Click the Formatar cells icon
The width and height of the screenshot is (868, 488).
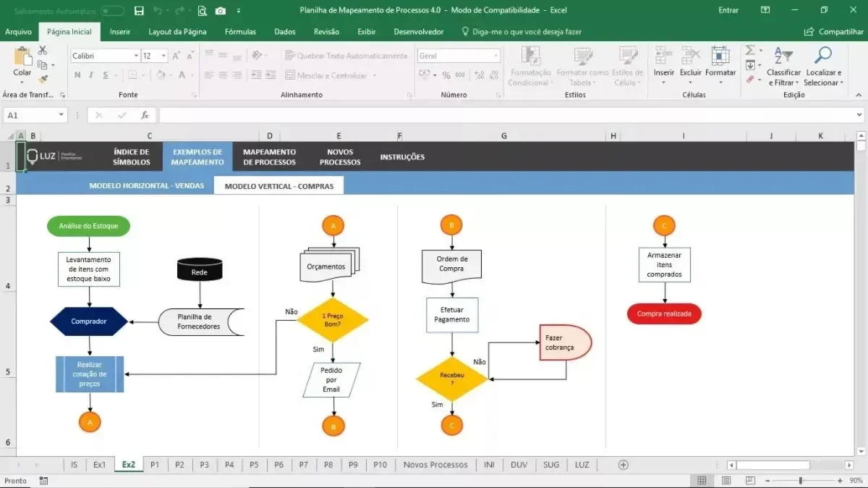coord(720,56)
